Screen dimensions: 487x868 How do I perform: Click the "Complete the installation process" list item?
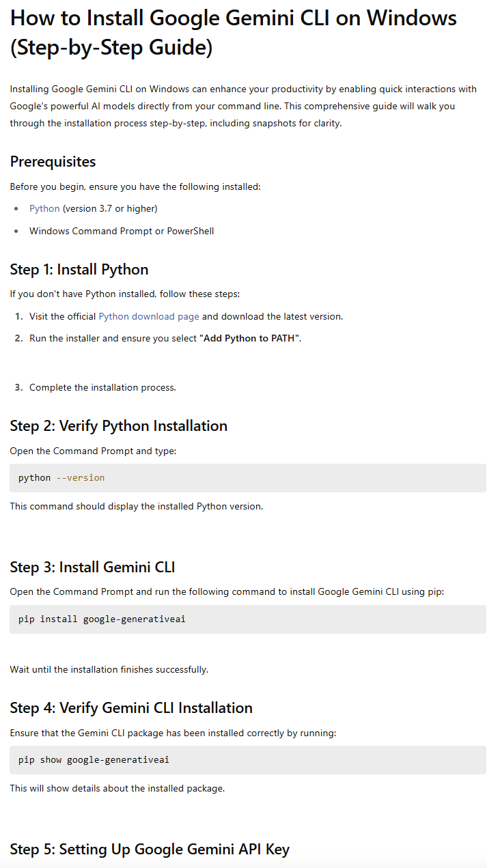[x=102, y=387]
